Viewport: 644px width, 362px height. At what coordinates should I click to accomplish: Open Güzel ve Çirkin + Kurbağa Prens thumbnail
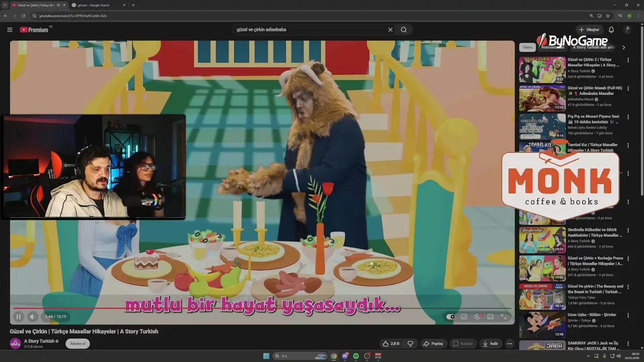click(542, 268)
